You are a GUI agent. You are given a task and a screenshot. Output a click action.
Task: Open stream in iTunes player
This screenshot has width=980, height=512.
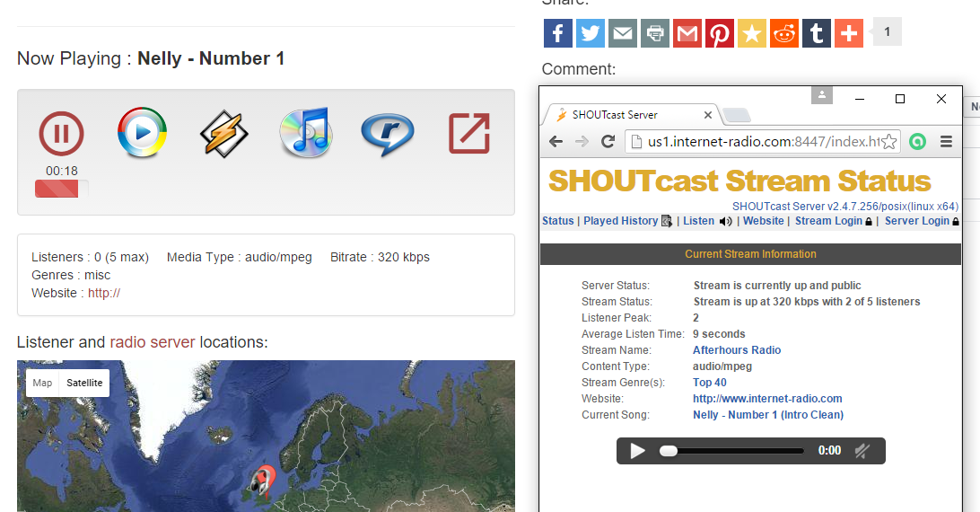tap(305, 133)
